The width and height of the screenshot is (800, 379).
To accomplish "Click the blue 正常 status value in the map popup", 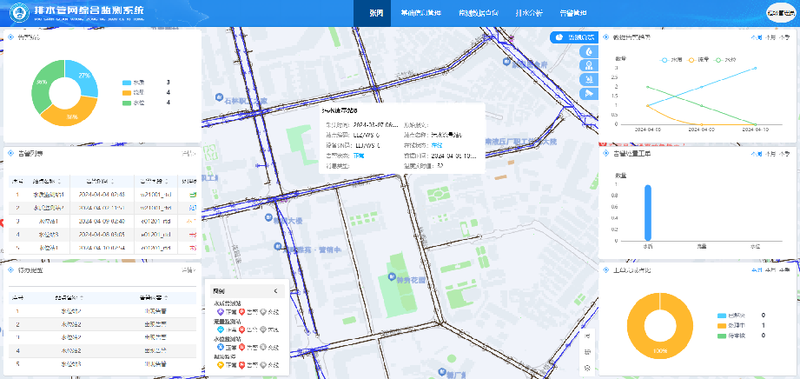I will (359, 155).
